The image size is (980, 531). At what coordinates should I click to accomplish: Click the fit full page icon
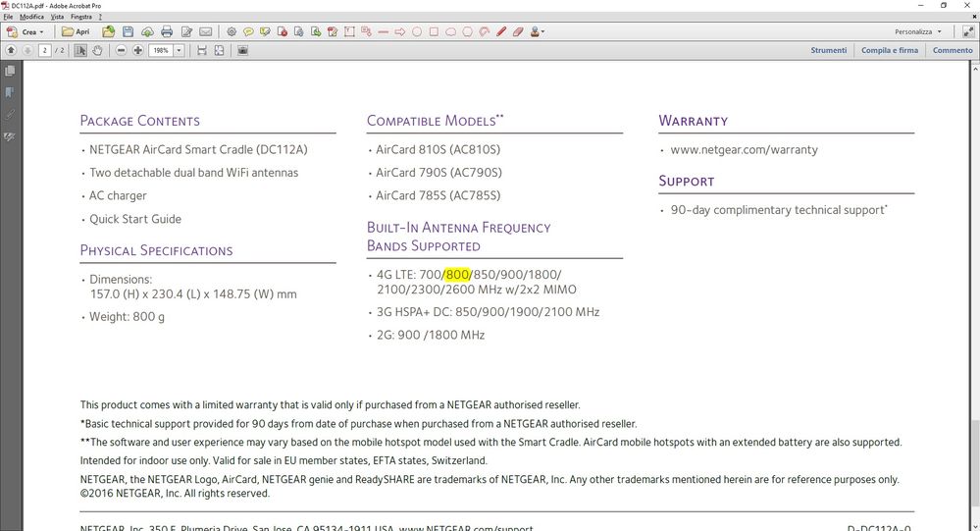coord(220,50)
